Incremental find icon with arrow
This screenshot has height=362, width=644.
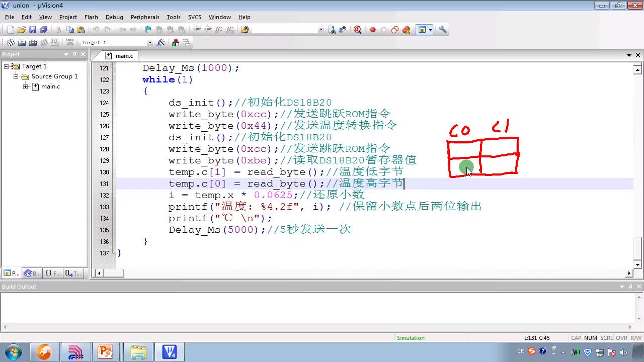point(343,30)
